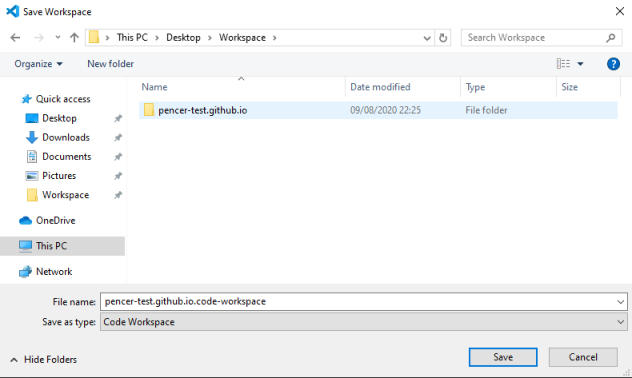Select Network in the navigation pane
The image size is (632, 378).
point(54,272)
